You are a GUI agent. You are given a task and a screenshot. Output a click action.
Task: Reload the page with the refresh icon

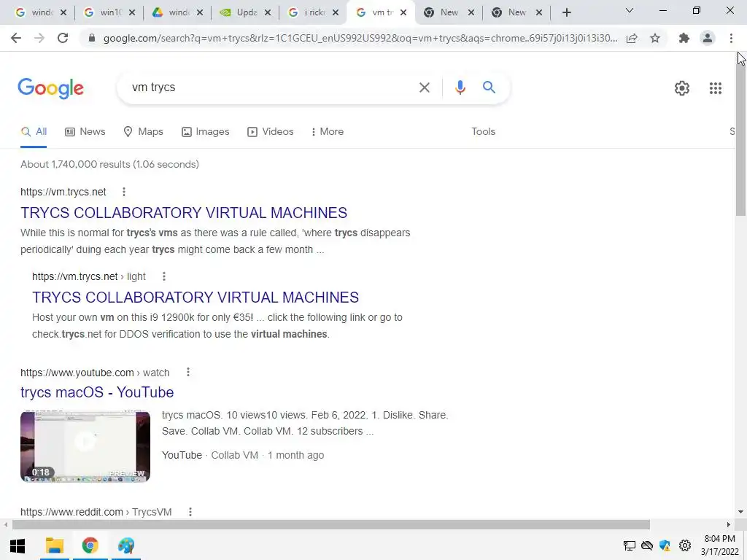click(x=63, y=38)
